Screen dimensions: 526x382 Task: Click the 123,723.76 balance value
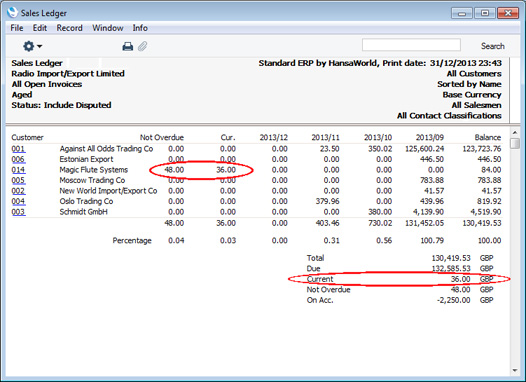coord(482,149)
